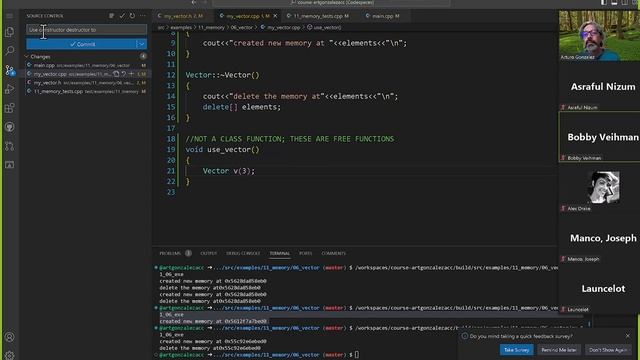This screenshot has height=360, width=640.
Task: Click the checkmark Commit icon in Source Control header
Action: (x=122, y=16)
